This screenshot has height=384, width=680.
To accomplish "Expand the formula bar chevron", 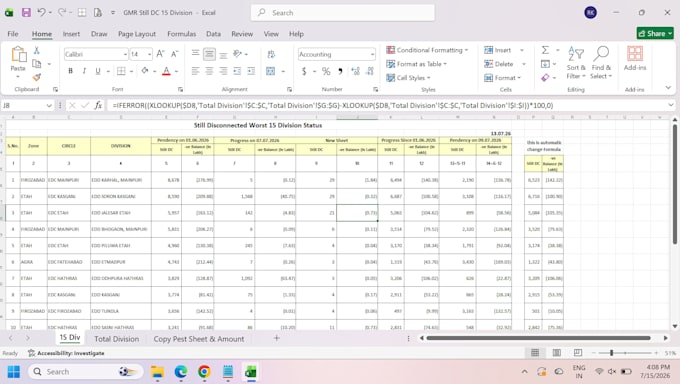I will point(671,105).
